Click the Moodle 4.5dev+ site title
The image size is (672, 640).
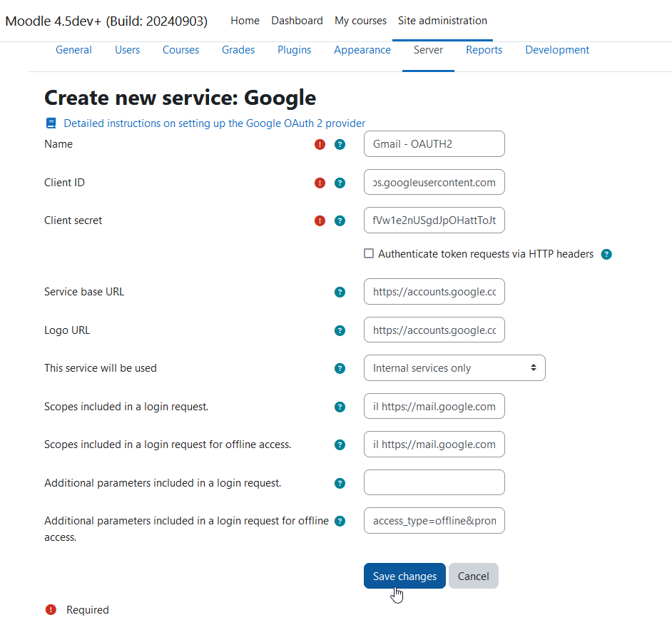click(106, 21)
